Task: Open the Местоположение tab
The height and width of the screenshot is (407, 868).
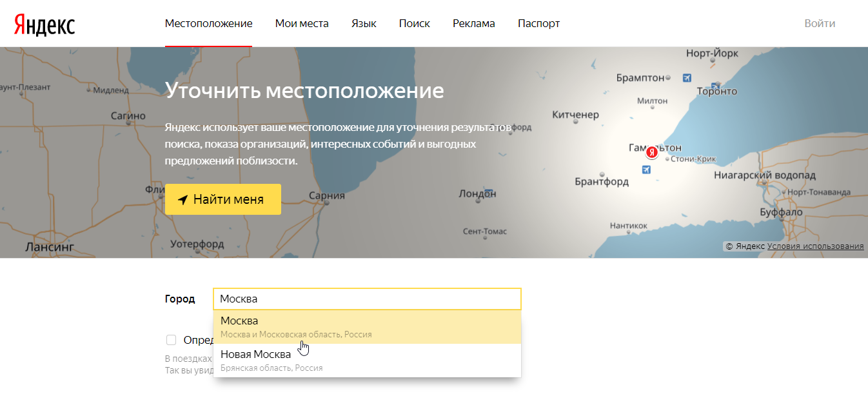Action: pyautogui.click(x=208, y=23)
